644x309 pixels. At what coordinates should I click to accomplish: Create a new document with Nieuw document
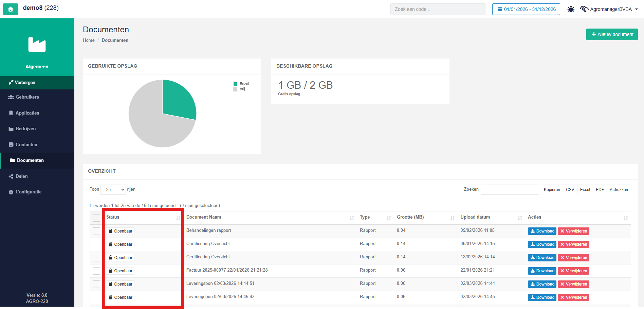pyautogui.click(x=612, y=34)
